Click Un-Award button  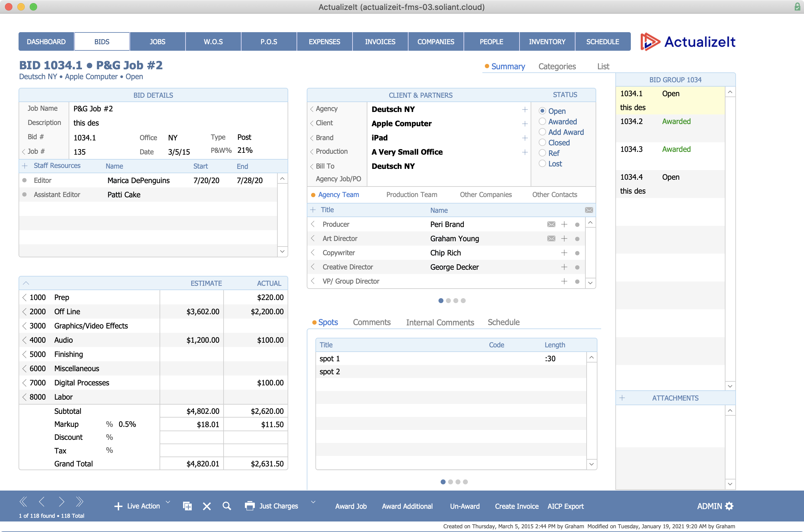(x=465, y=506)
